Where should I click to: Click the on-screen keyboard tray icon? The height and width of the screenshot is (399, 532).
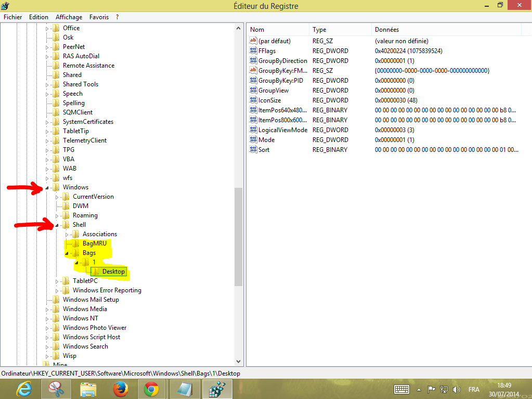(x=401, y=389)
